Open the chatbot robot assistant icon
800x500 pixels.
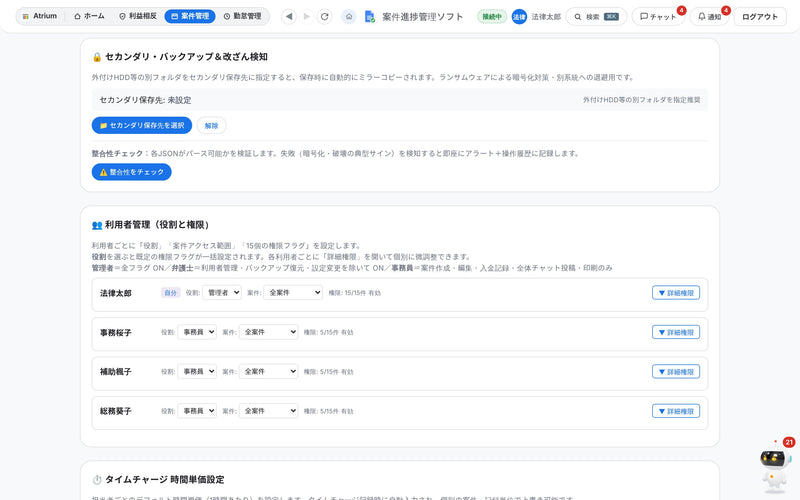point(776,465)
